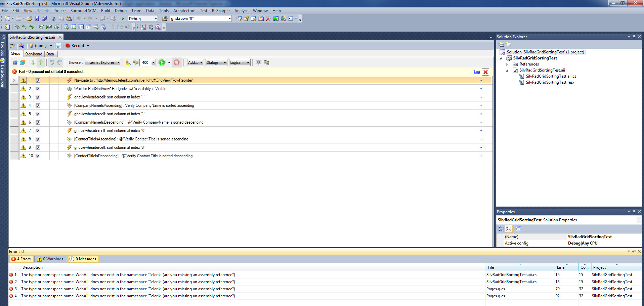Move step up with green up arrow

(41, 62)
